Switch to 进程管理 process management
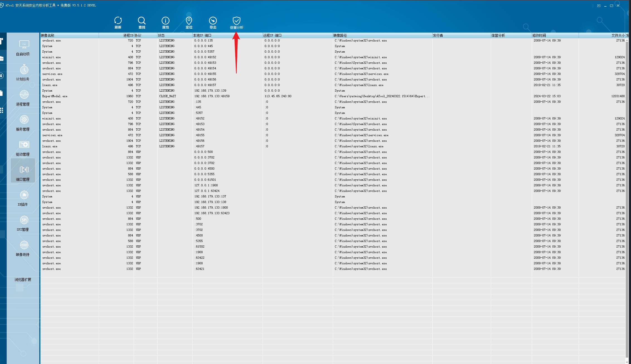Viewport: 631px width, 364px height. coord(23,98)
